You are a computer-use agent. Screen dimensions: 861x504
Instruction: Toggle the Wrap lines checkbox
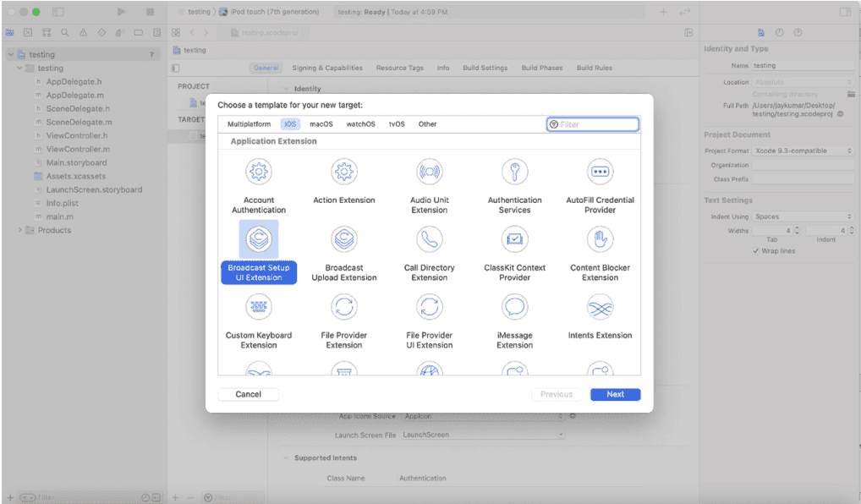(x=755, y=251)
